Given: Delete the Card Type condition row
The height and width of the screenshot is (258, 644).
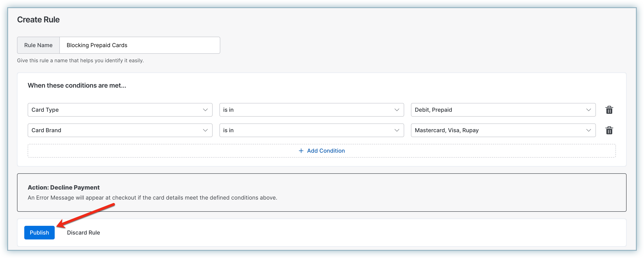Looking at the screenshot, I should (609, 110).
